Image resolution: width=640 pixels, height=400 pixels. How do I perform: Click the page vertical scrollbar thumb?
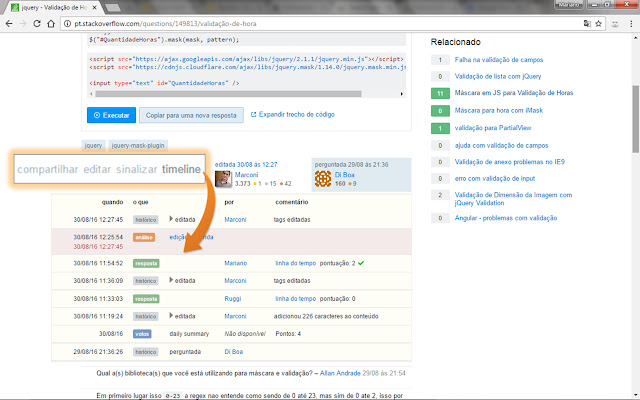636,118
